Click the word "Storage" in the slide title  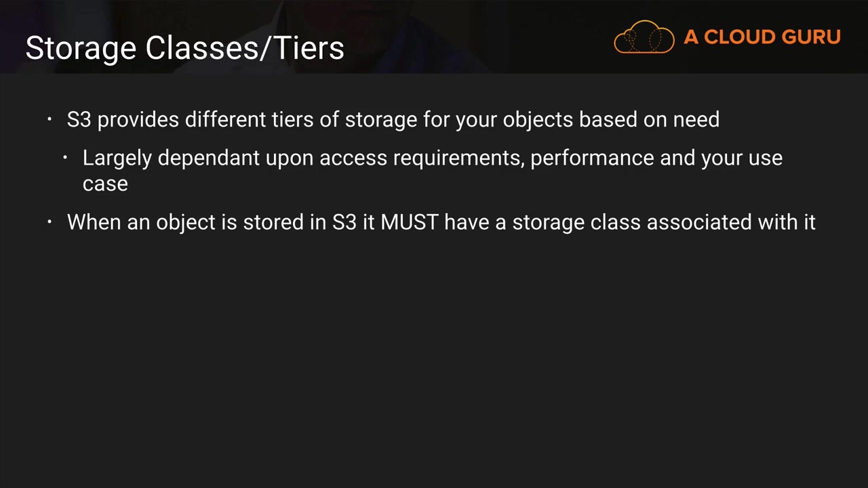81,48
